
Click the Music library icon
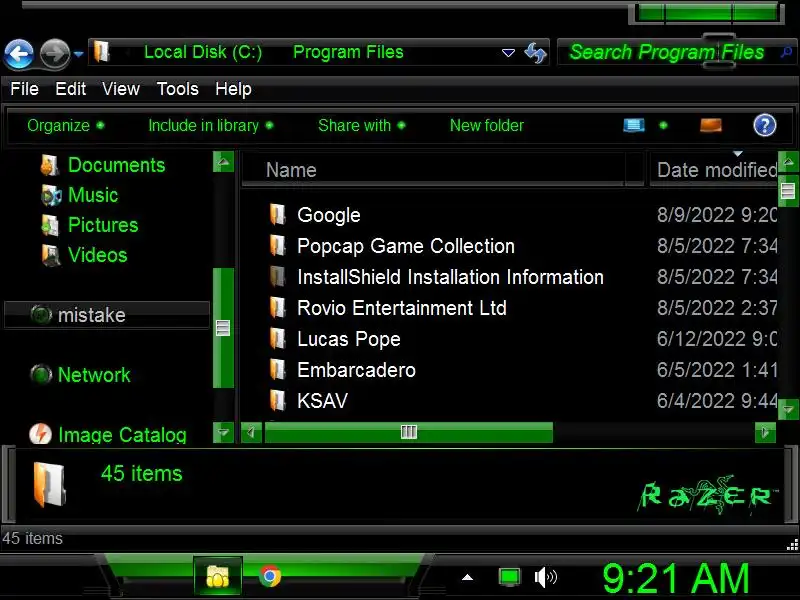[51, 195]
